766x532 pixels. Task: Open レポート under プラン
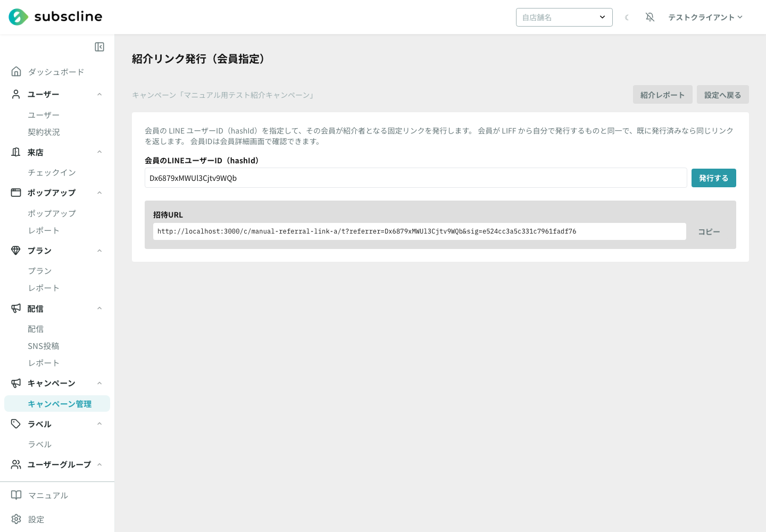coord(44,288)
